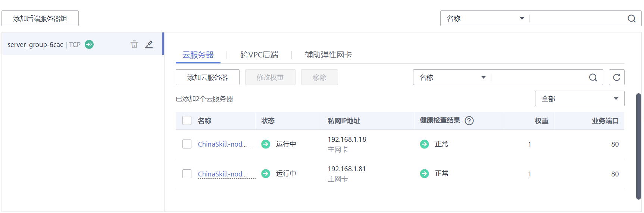Open the top-right 名称 filter dropdown

coord(485,18)
